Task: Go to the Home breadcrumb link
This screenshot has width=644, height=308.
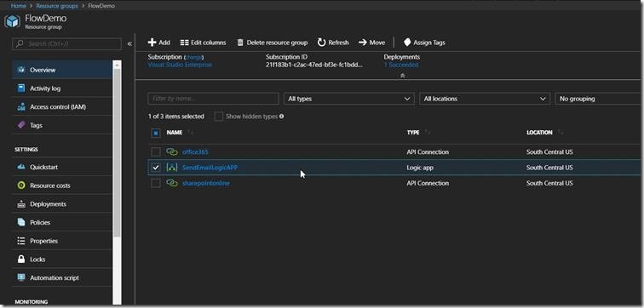Action: [18, 6]
